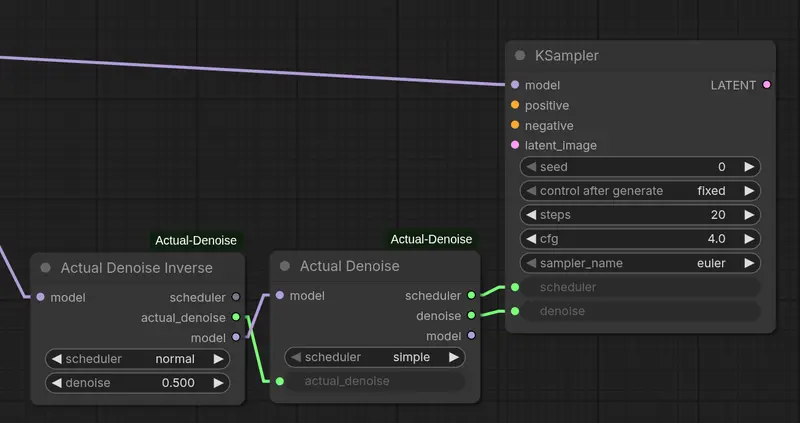Collapse the KSampler node using its dot

pyautogui.click(x=520, y=56)
